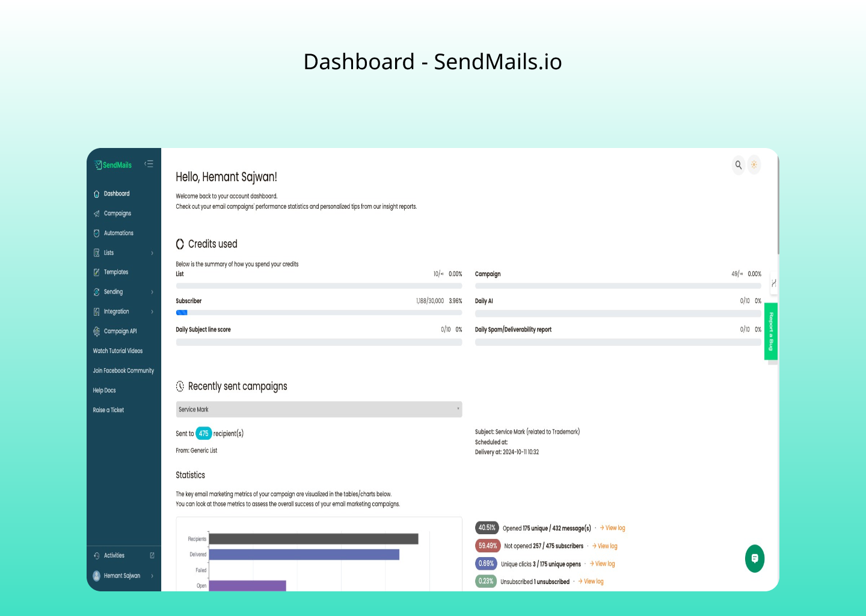866x616 pixels.
Task: Expand the Lists submenu chevron
Action: pos(152,253)
